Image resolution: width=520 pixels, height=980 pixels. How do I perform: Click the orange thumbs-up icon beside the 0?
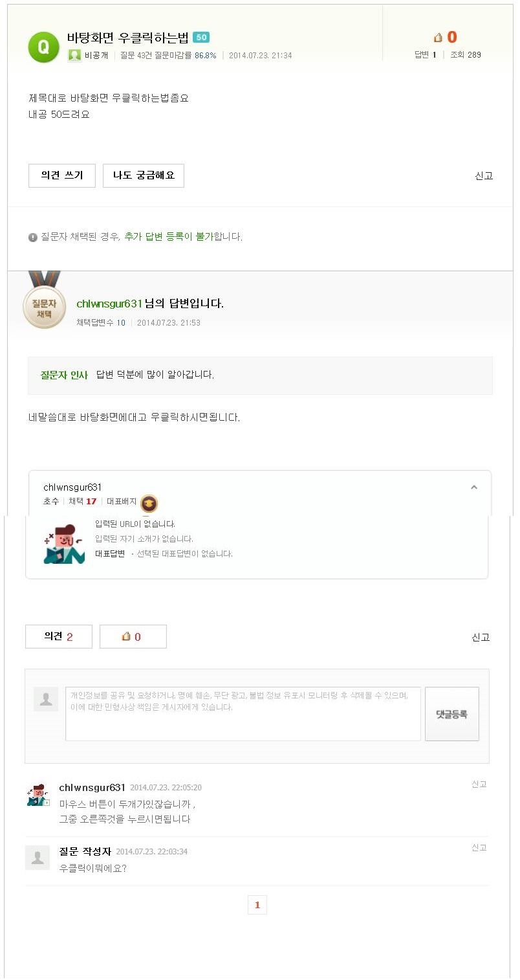439,37
